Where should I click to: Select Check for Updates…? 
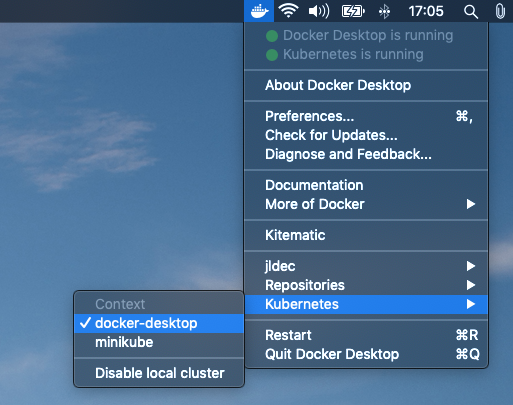[366, 135]
